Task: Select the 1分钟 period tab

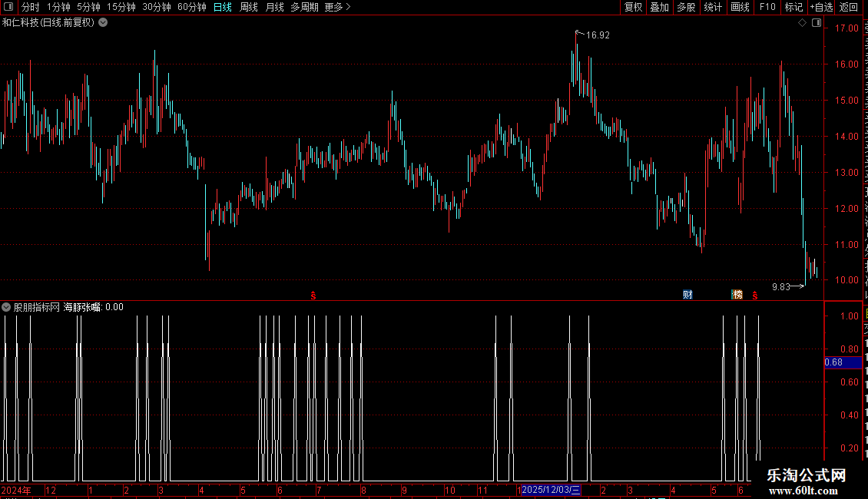Action: [58, 7]
